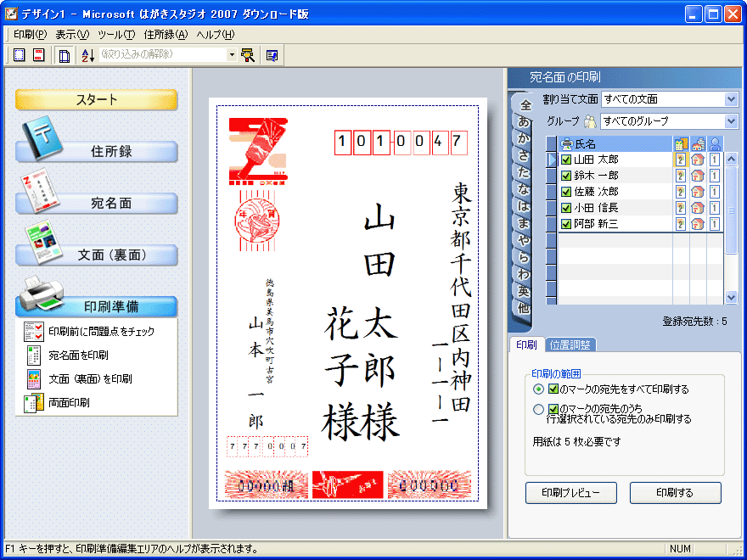Click the group people icon beside グループ

click(x=590, y=121)
